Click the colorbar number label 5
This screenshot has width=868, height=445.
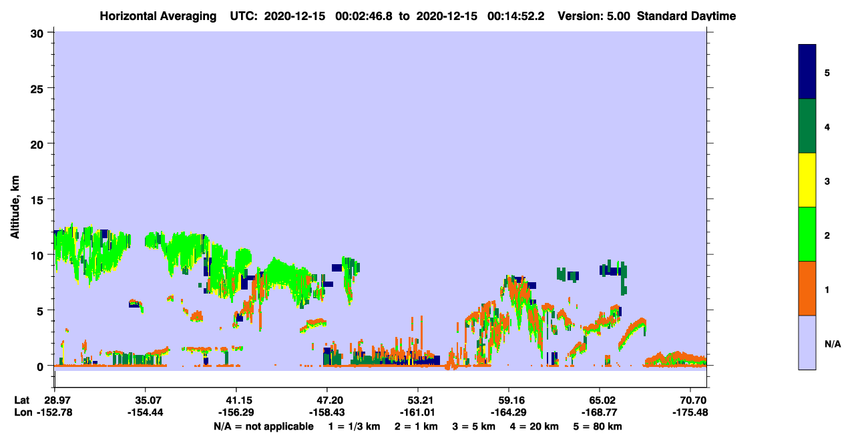click(x=827, y=72)
